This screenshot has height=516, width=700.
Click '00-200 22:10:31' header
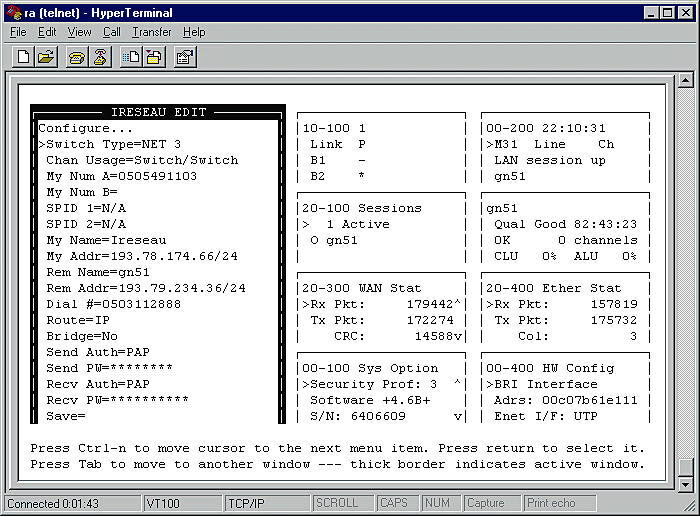(546, 129)
